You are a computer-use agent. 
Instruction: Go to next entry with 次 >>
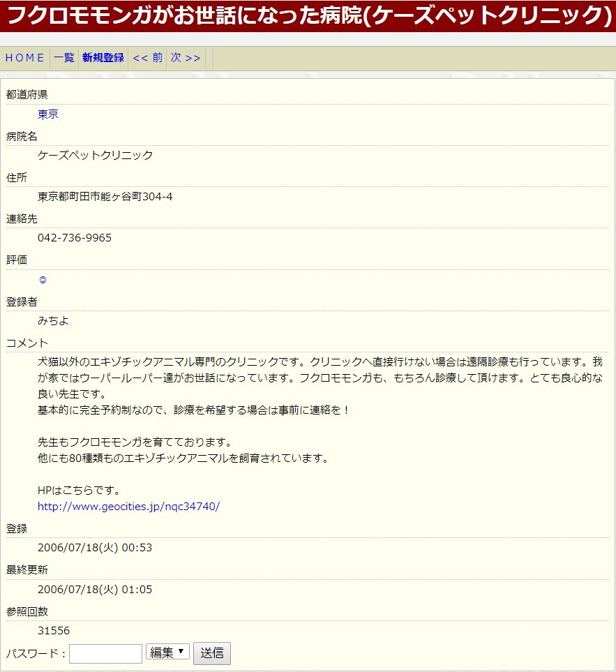click(x=186, y=58)
